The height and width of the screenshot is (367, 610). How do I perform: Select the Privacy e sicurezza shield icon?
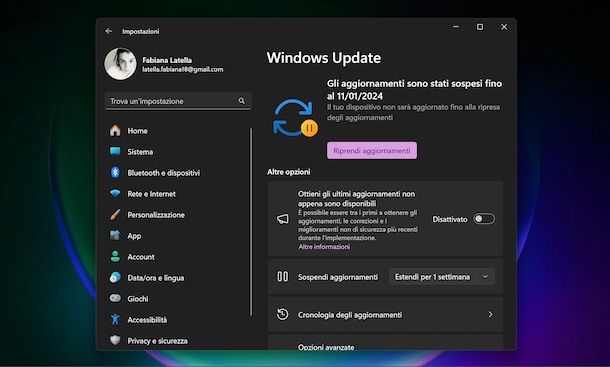pyautogui.click(x=115, y=340)
